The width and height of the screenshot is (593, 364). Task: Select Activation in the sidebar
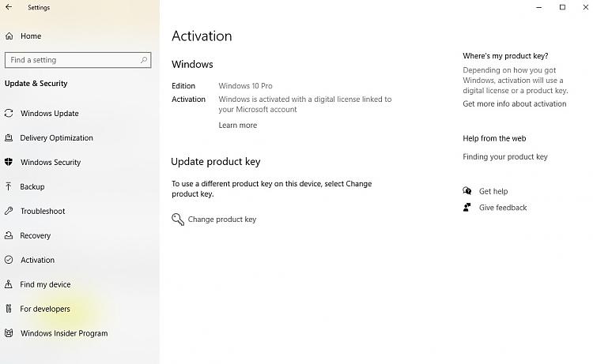pyautogui.click(x=37, y=260)
